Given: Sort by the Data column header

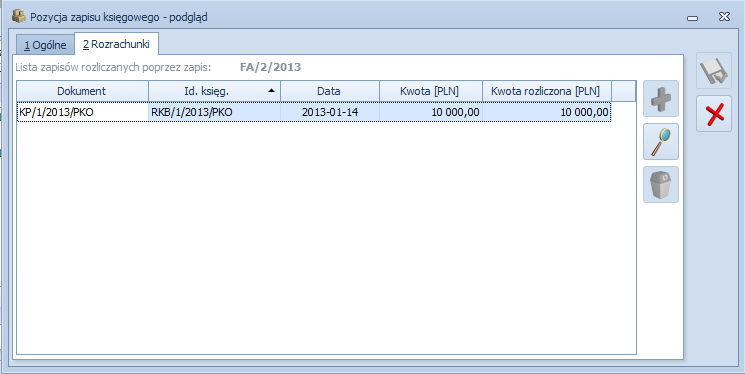Looking at the screenshot, I should pos(330,91).
